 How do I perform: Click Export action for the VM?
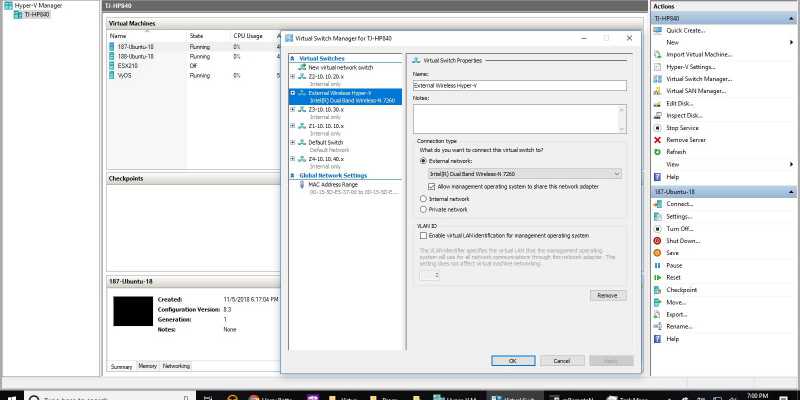(677, 314)
